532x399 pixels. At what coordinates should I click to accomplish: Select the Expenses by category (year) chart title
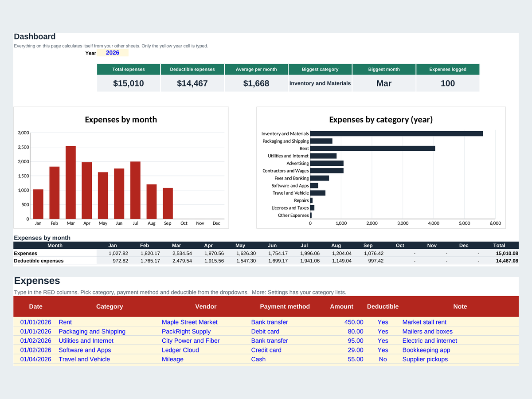coord(381,120)
